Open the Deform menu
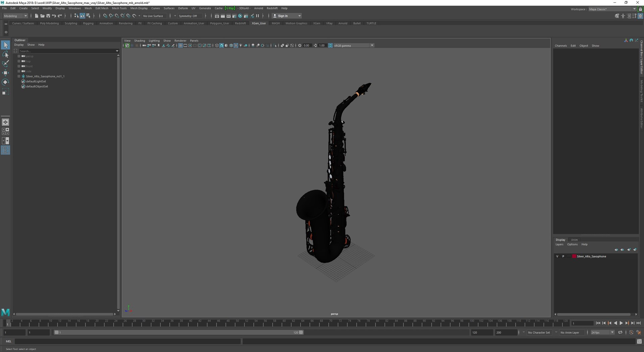This screenshot has height=352, width=644. coord(183,8)
